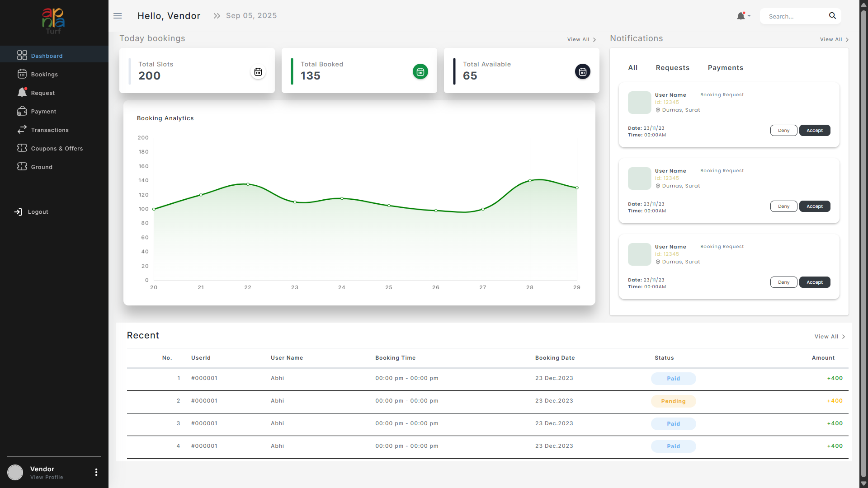Select the Request bell icon in sidebar
The height and width of the screenshot is (488, 868).
click(22, 93)
